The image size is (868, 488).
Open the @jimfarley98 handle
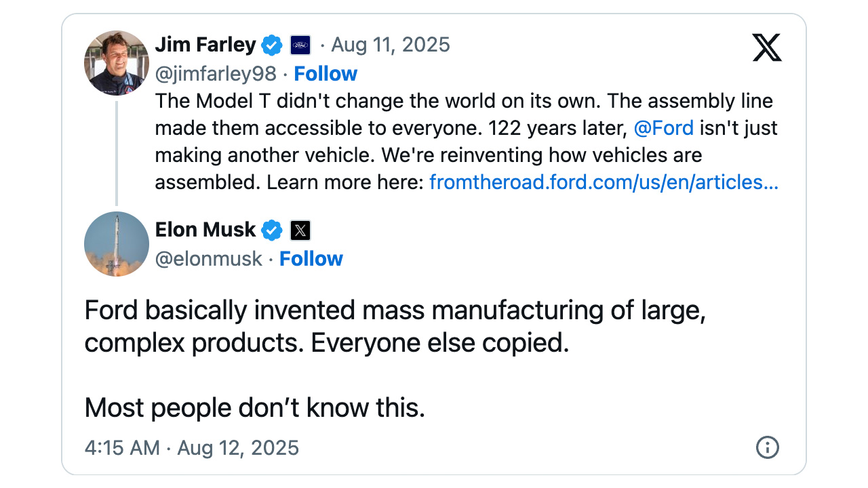(216, 74)
